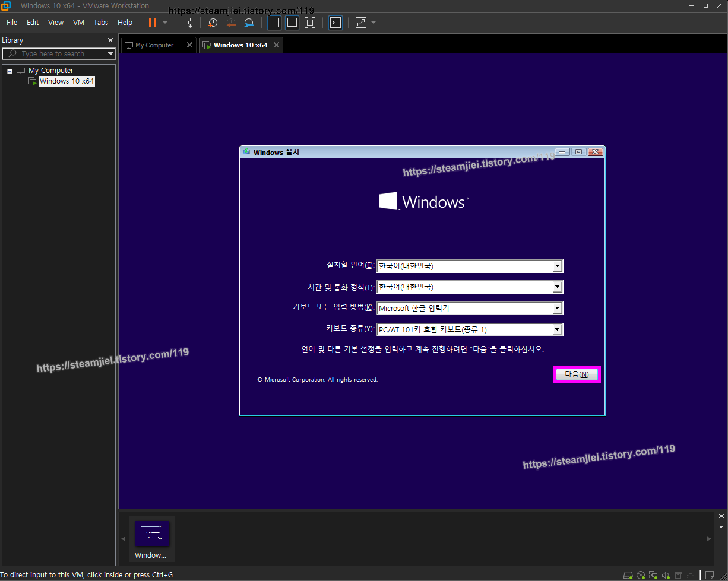The height and width of the screenshot is (581, 728).
Task: Click the 다음(N) next button
Action: click(x=577, y=374)
